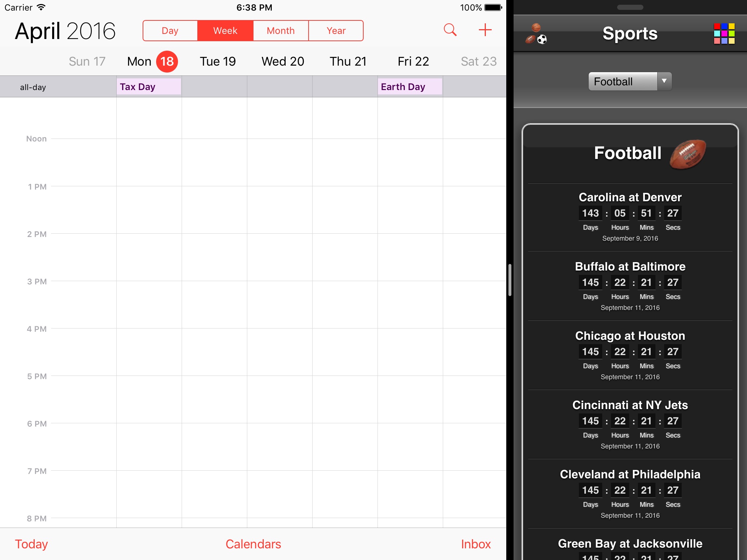Tap the battery indicator icon
The width and height of the screenshot is (747, 560).
(x=493, y=7)
